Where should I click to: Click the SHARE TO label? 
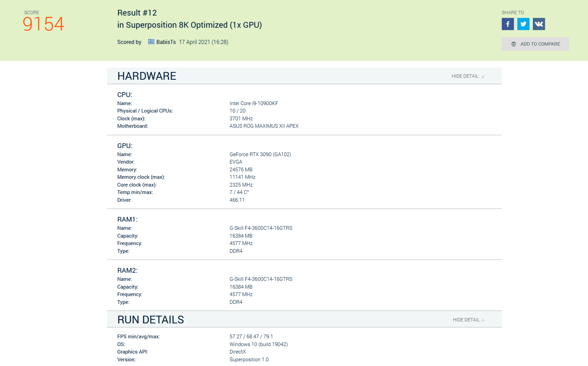pyautogui.click(x=513, y=12)
